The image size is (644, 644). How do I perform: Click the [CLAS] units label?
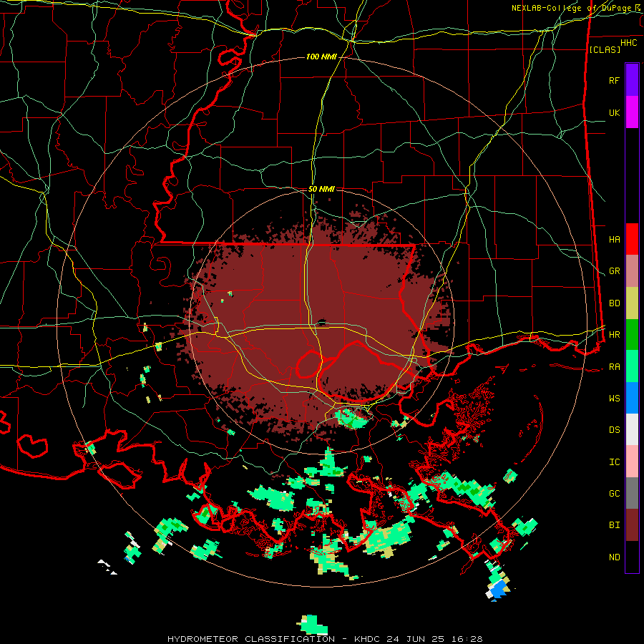pyautogui.click(x=605, y=49)
